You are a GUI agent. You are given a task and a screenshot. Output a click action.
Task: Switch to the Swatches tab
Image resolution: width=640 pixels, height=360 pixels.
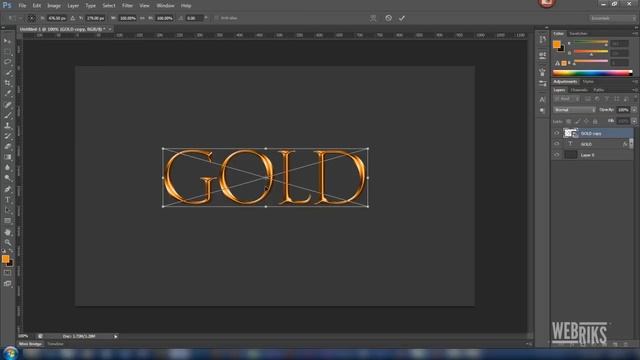578,33
